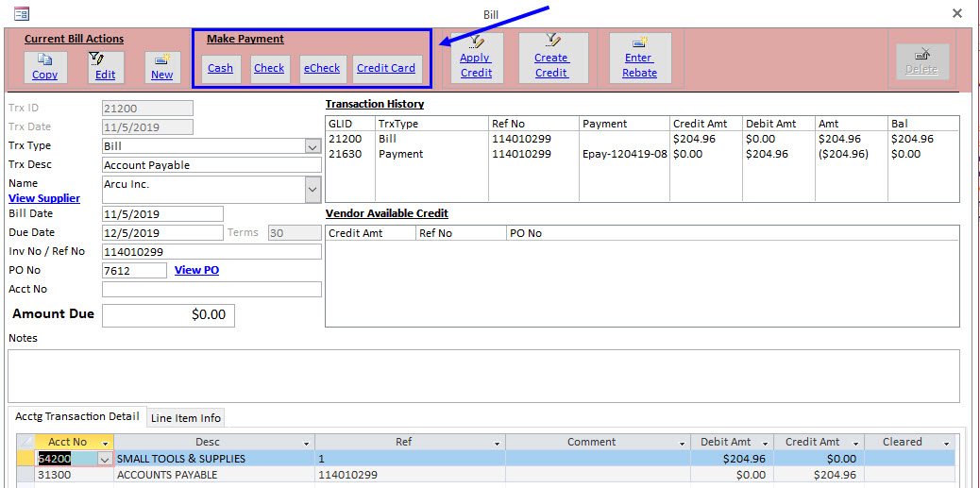Screen dimensions: 980x488
Task: Expand the Trx Type dropdown
Action: (x=313, y=146)
